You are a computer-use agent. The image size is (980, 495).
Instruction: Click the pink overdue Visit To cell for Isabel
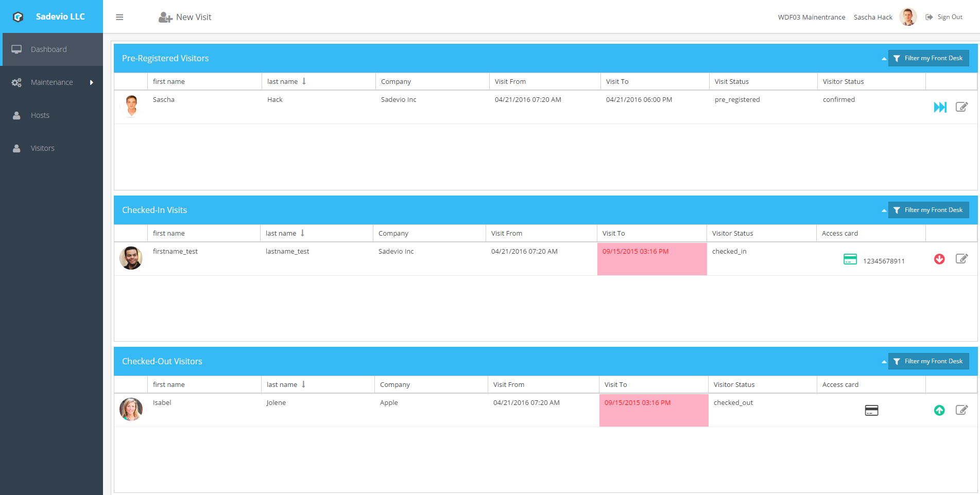pyautogui.click(x=654, y=410)
